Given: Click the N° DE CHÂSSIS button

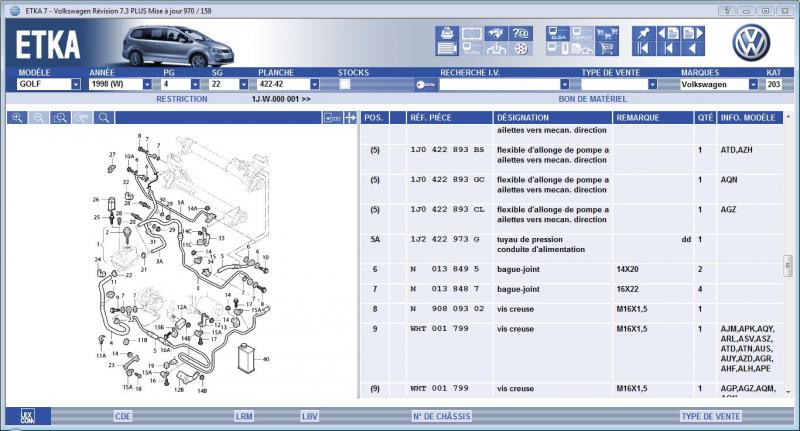Looking at the screenshot, I should pyautogui.click(x=441, y=416).
